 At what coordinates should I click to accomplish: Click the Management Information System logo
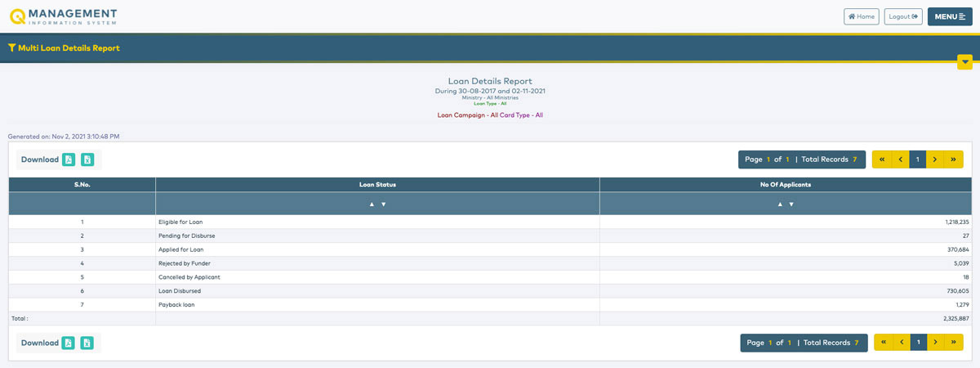click(62, 16)
